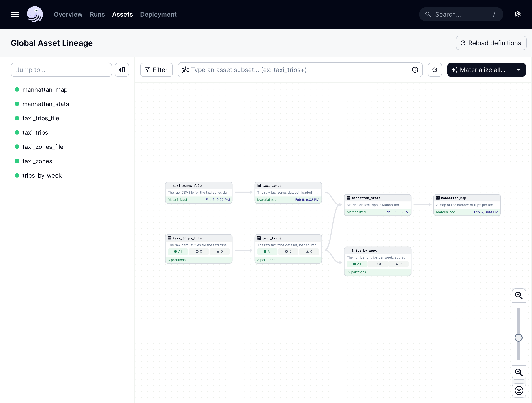The height and width of the screenshot is (403, 532).
Task: Focus the Jump to input field
Action: click(61, 70)
